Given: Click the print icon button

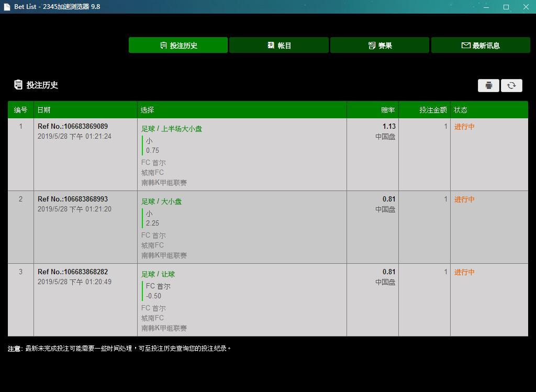Looking at the screenshot, I should (488, 85).
